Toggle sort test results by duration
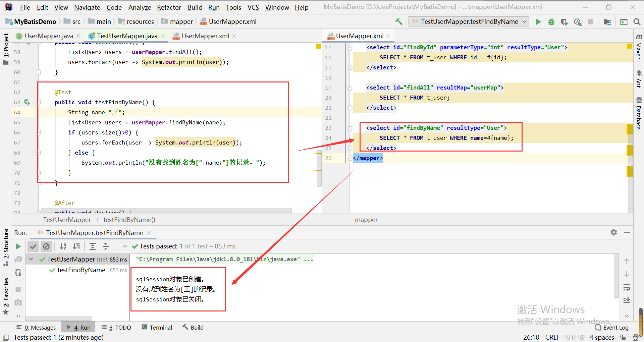 click(x=76, y=246)
